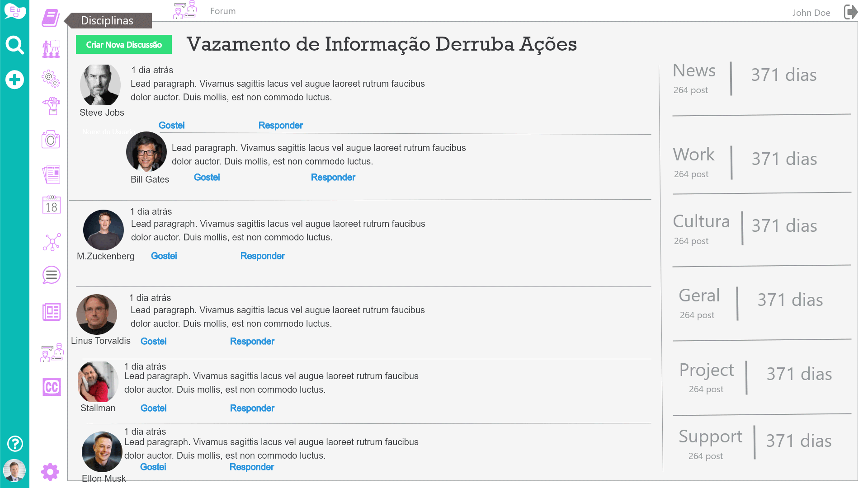Click the network nodes icon in sidebar

pyautogui.click(x=52, y=242)
